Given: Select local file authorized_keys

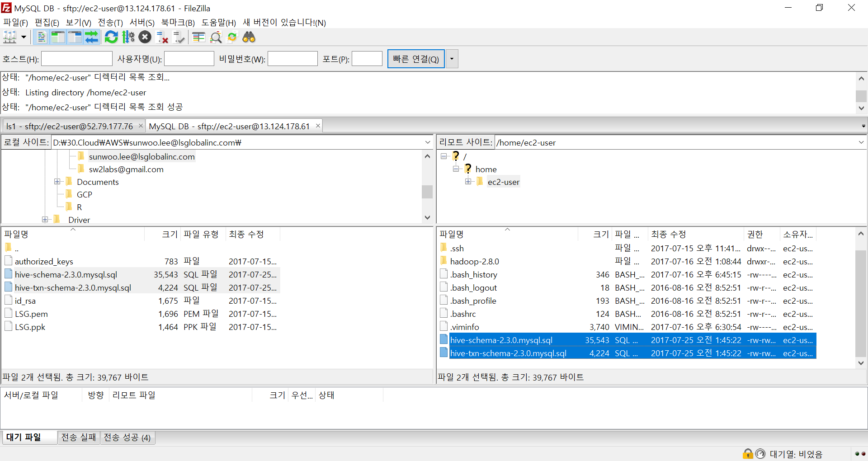Looking at the screenshot, I should 44,262.
